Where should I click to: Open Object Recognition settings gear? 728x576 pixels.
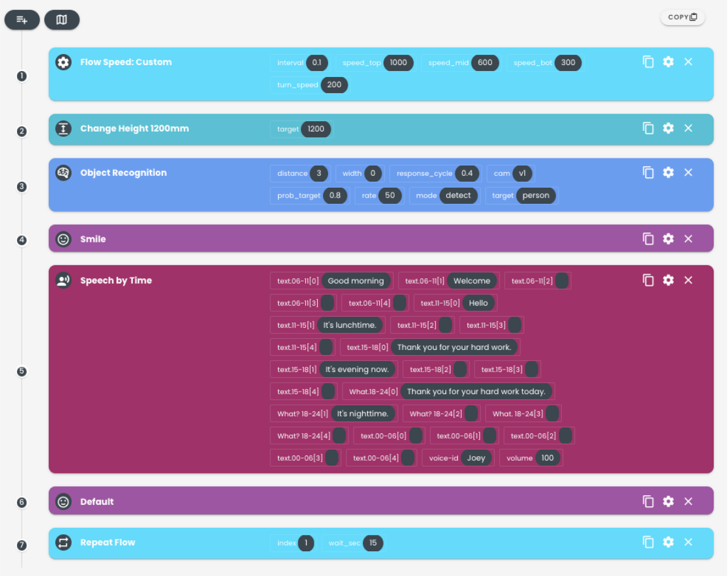[668, 172]
